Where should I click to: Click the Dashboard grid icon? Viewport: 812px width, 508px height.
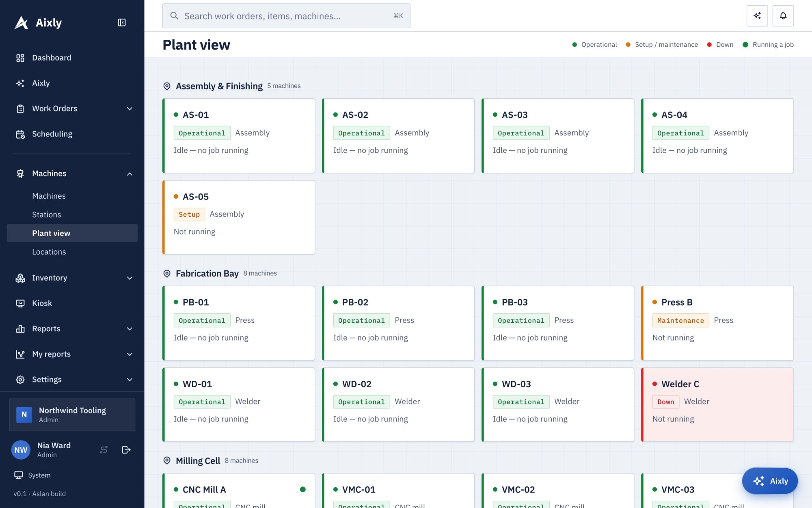pyautogui.click(x=20, y=58)
